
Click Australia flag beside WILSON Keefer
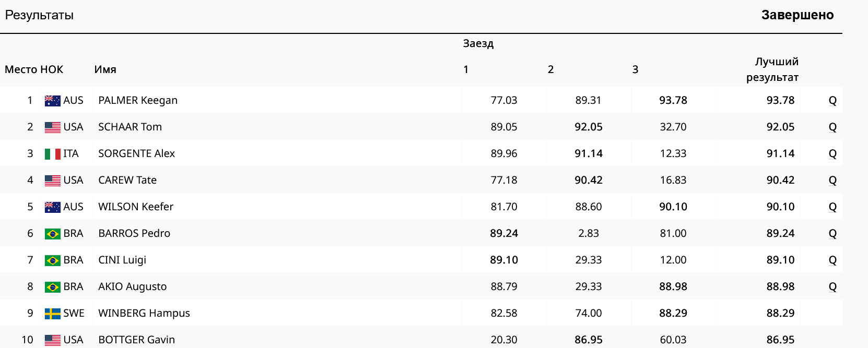(52, 207)
